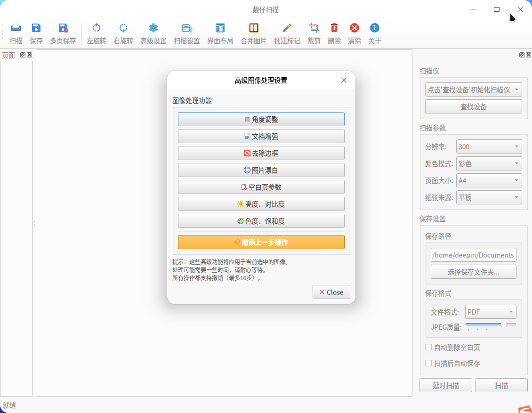Open 合并图片 merge images tool

click(x=253, y=28)
